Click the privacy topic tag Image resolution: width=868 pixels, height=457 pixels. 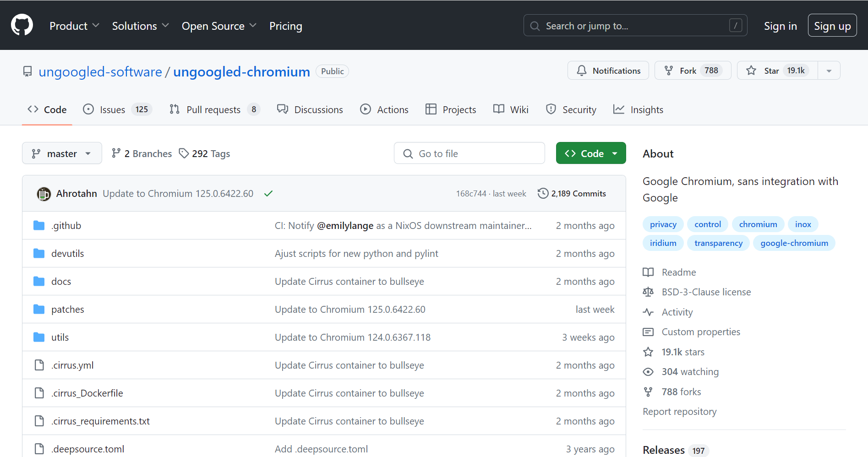coord(663,224)
